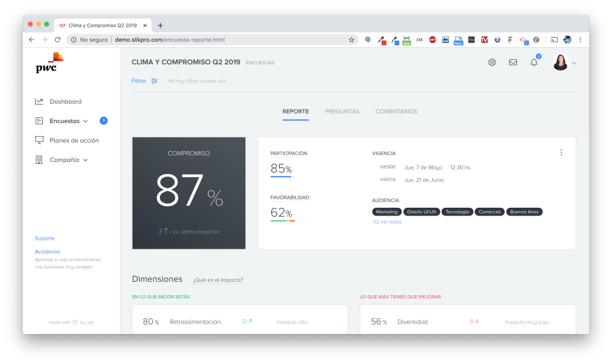The height and width of the screenshot is (364, 612).
Task: Open Planes de acción in sidebar
Action: [x=74, y=140]
